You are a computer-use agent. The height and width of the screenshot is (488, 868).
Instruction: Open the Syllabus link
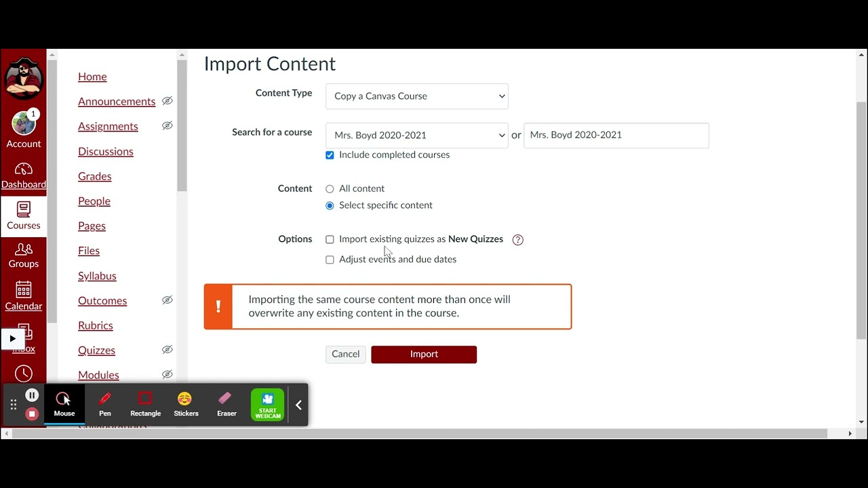[97, 276]
